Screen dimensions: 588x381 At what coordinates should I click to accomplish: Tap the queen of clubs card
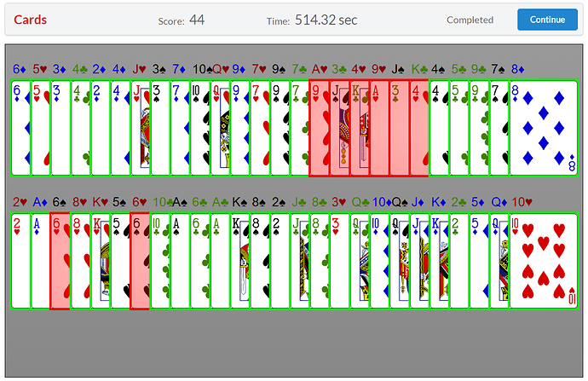pos(360,261)
